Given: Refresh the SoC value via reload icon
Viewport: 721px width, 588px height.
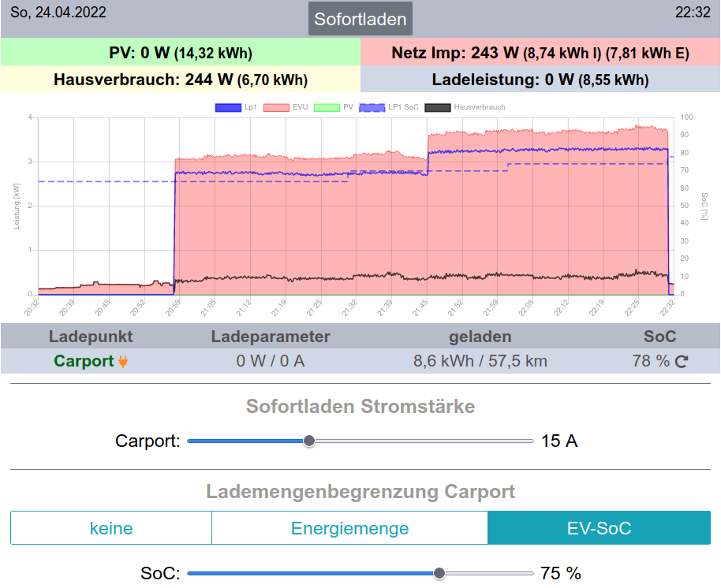Looking at the screenshot, I should click(x=681, y=362).
